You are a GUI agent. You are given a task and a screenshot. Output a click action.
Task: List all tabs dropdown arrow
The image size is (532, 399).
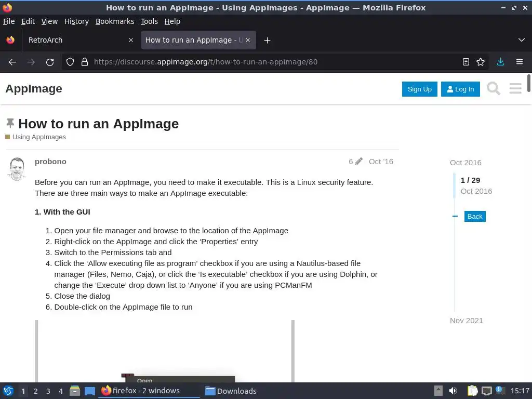[522, 40]
